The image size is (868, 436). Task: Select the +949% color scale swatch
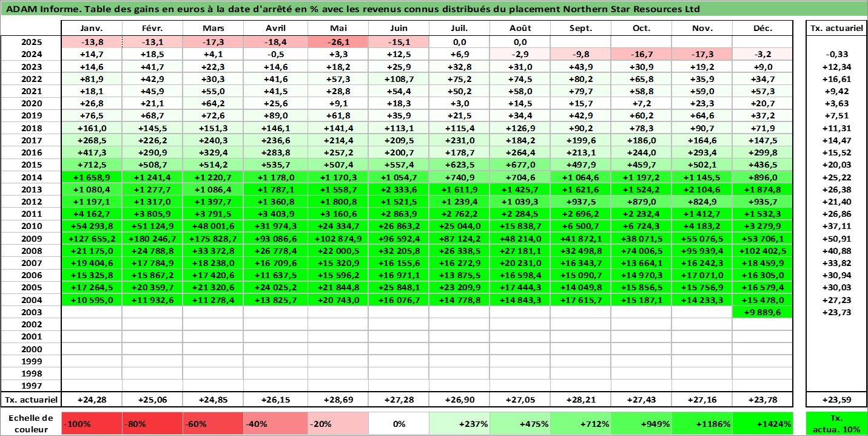click(x=642, y=423)
